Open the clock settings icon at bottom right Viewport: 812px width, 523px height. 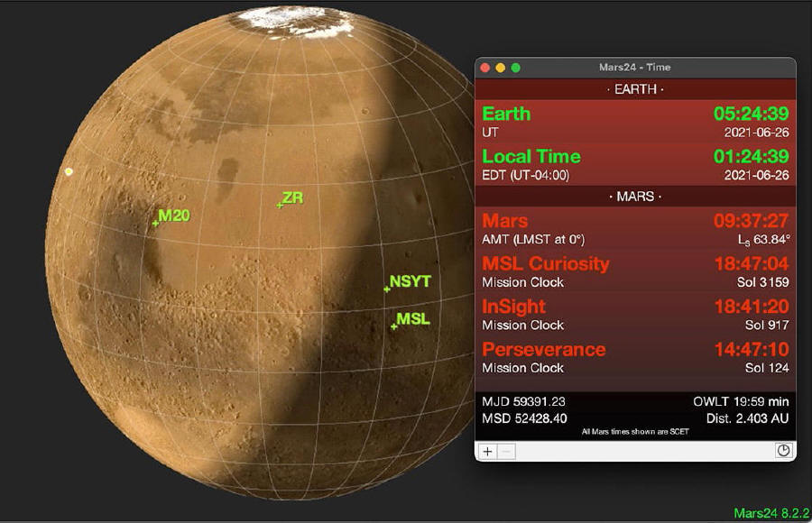pos(783,451)
